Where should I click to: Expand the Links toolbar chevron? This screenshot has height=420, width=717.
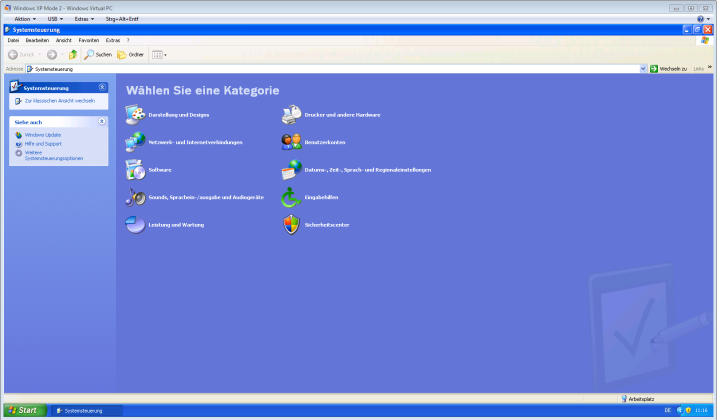710,67
